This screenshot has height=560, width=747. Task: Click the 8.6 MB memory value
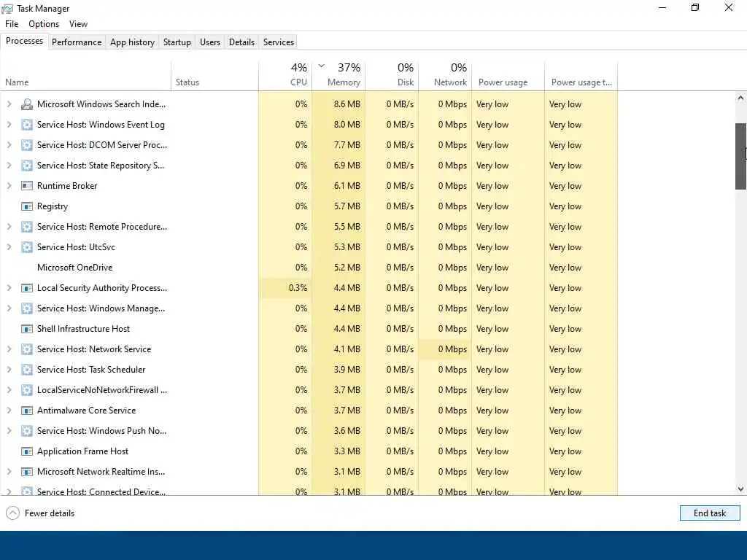(x=347, y=104)
